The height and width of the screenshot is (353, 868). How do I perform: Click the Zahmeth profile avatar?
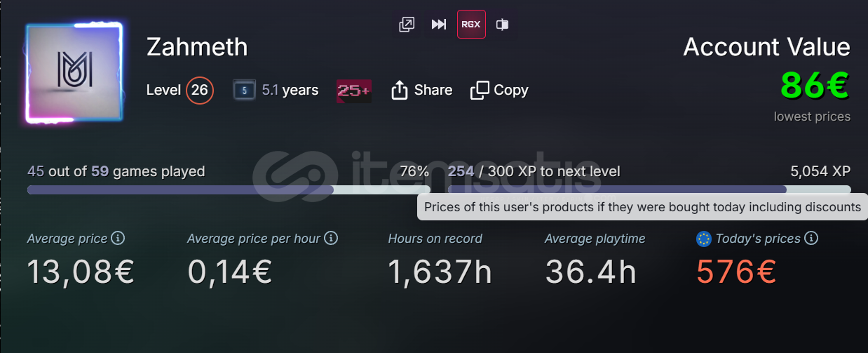point(74,73)
